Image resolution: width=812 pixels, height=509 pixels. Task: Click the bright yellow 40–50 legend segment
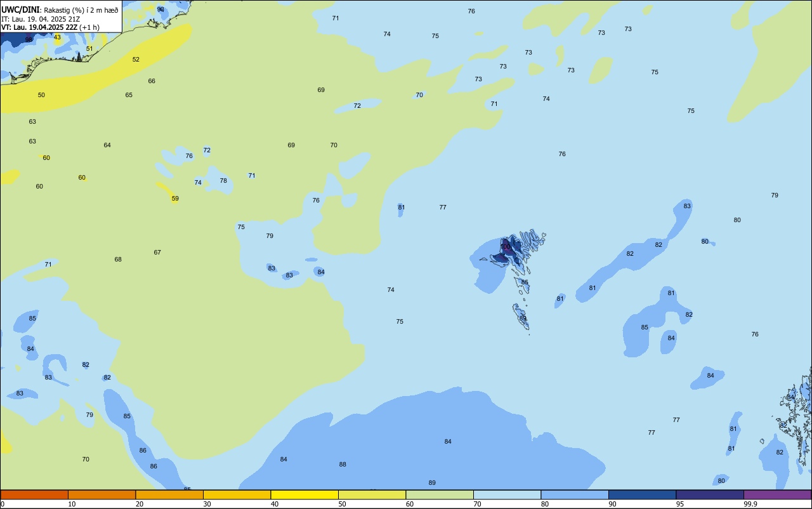coord(304,494)
